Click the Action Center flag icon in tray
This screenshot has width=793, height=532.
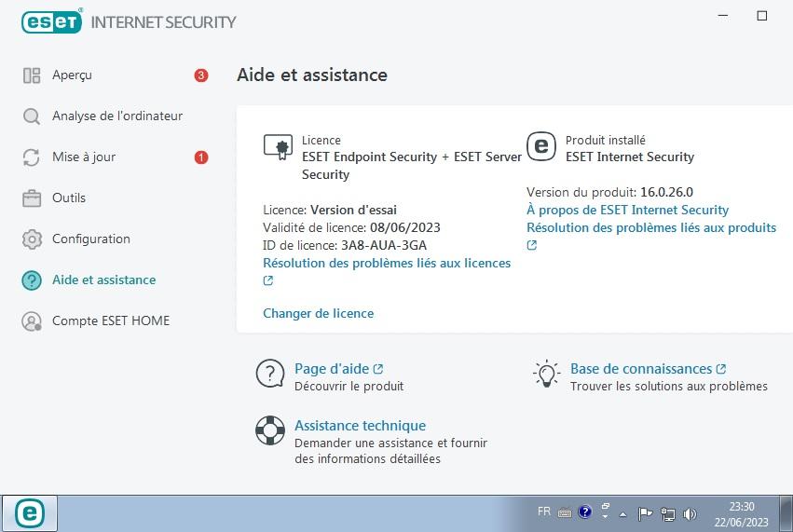point(645,514)
